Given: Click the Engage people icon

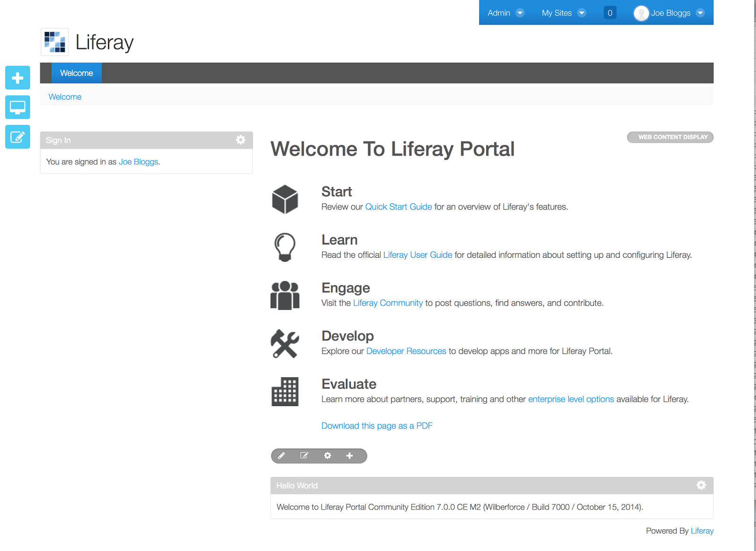Looking at the screenshot, I should (x=285, y=295).
